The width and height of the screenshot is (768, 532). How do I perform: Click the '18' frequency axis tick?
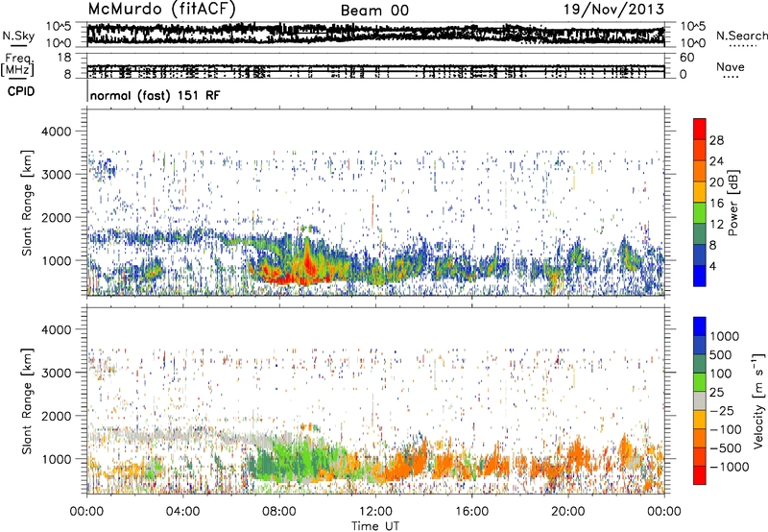(64, 58)
